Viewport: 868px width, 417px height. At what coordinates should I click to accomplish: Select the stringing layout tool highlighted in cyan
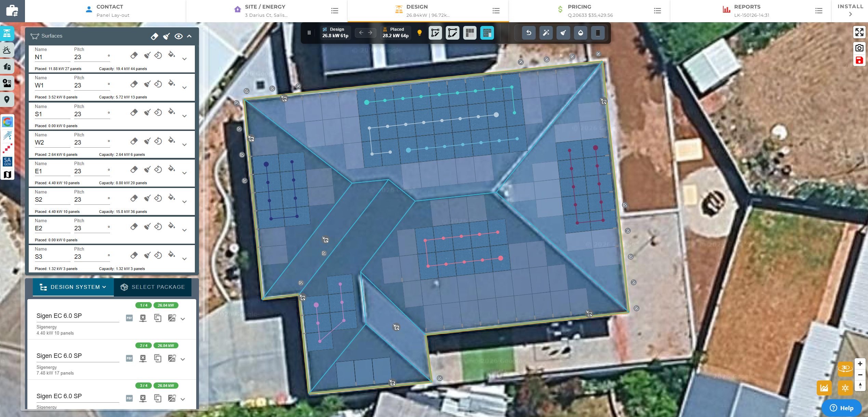click(487, 33)
